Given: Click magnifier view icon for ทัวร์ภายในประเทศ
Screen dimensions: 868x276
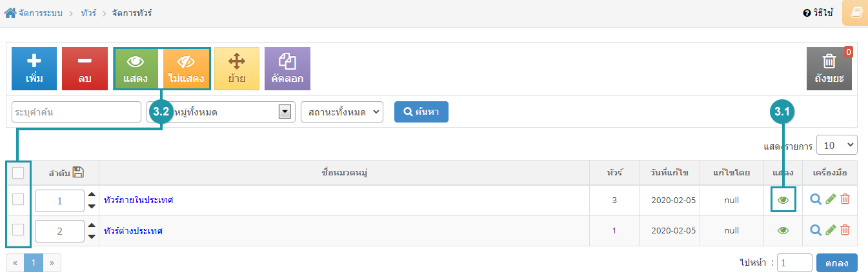Looking at the screenshot, I should pos(816,200).
